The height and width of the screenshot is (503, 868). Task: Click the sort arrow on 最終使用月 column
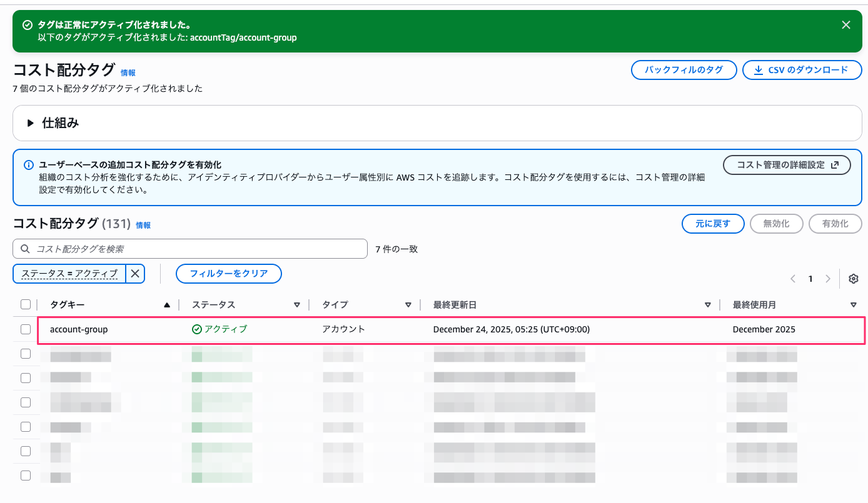coord(853,305)
